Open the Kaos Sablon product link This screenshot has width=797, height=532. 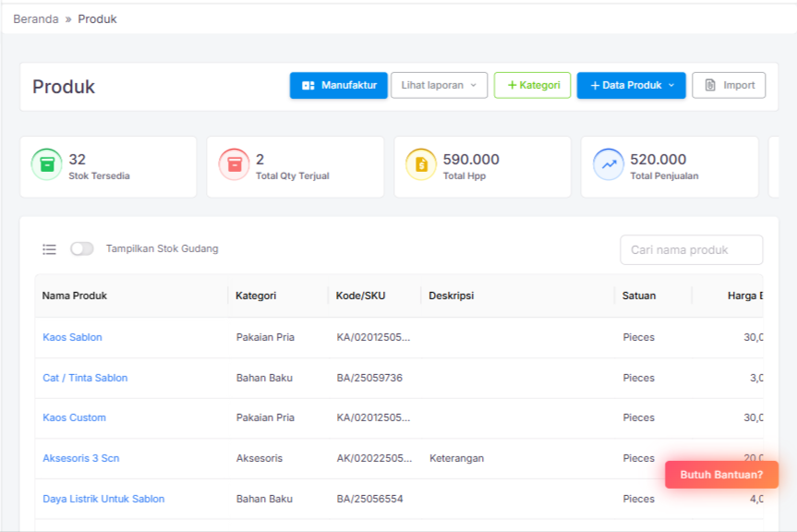[x=72, y=337]
